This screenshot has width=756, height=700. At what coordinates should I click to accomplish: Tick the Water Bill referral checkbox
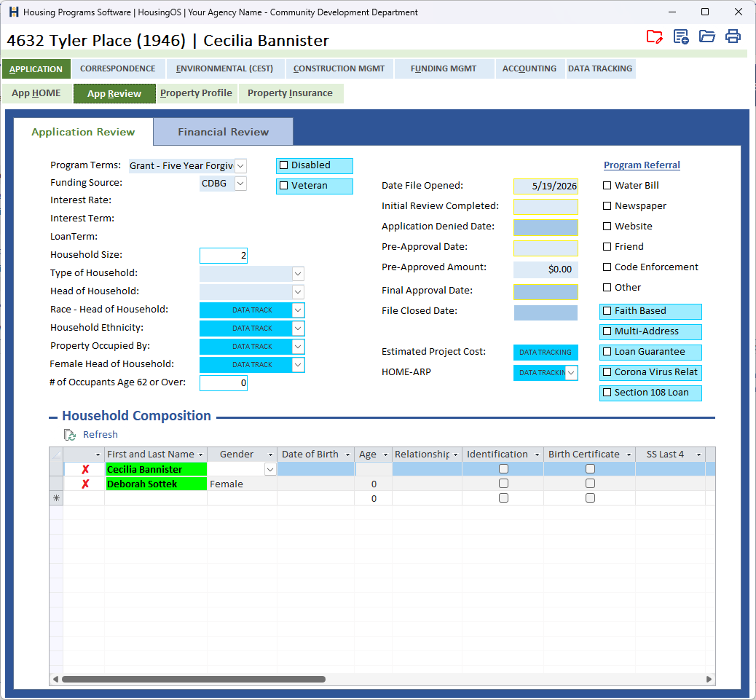[x=607, y=186]
